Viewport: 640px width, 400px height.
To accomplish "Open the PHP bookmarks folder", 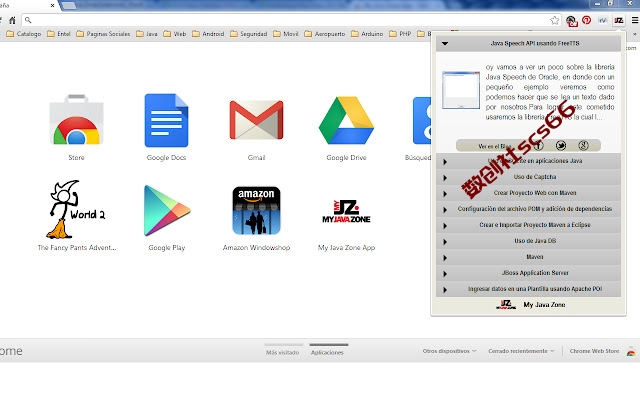I will tap(400, 34).
